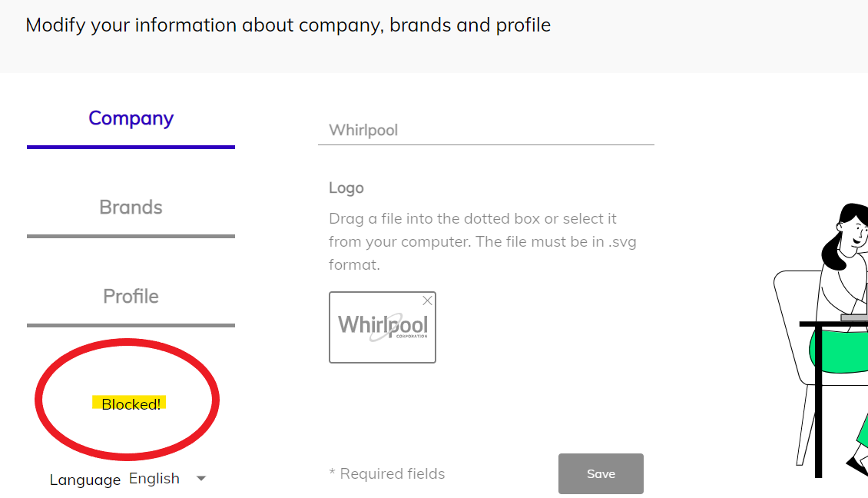Click the gray underline beneath Brands
This screenshot has width=868, height=498.
click(x=131, y=236)
